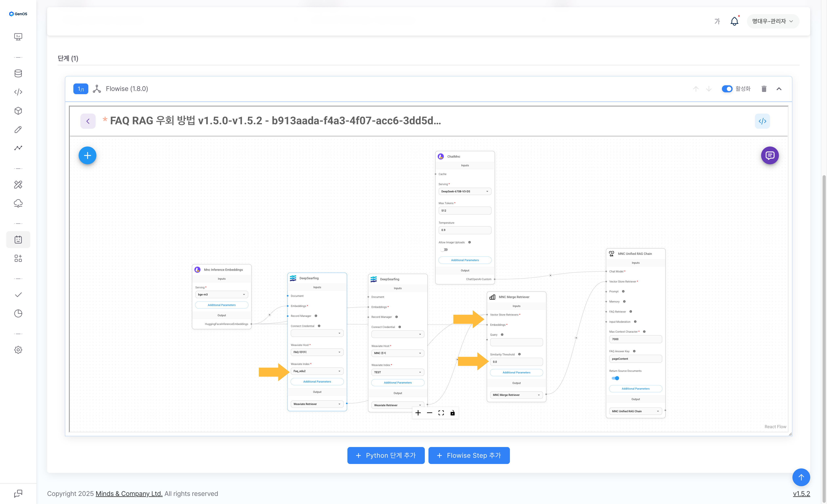Collapse the Flowise step panel chevron
The image size is (827, 504).
point(779,89)
